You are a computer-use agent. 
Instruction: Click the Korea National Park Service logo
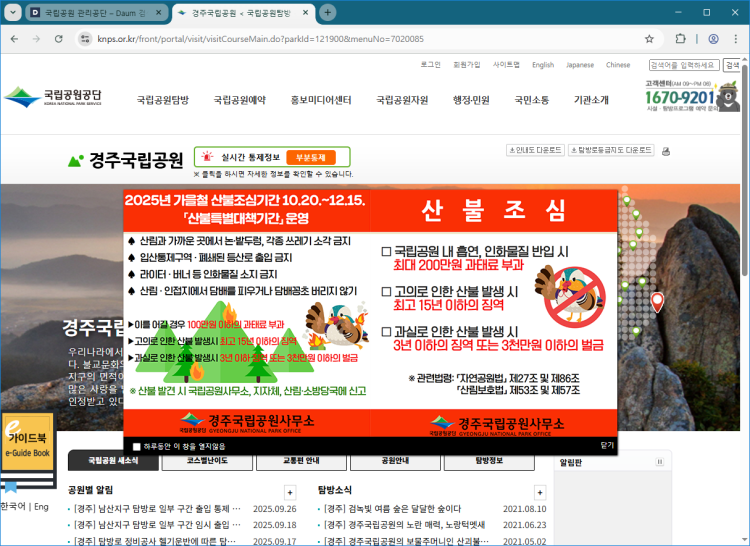53,99
